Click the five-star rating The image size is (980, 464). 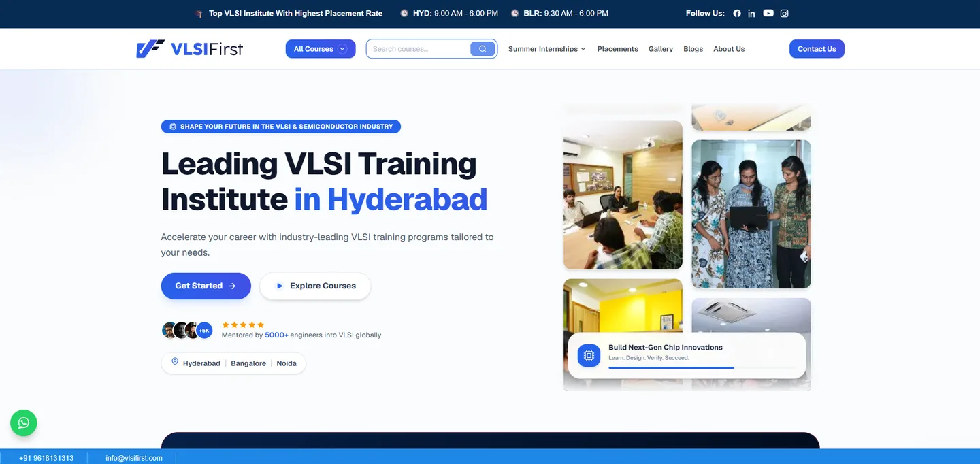(x=243, y=325)
